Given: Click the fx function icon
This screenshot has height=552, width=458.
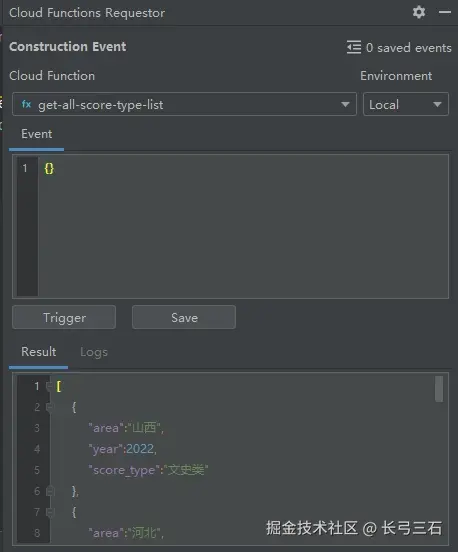Looking at the screenshot, I should 26,104.
